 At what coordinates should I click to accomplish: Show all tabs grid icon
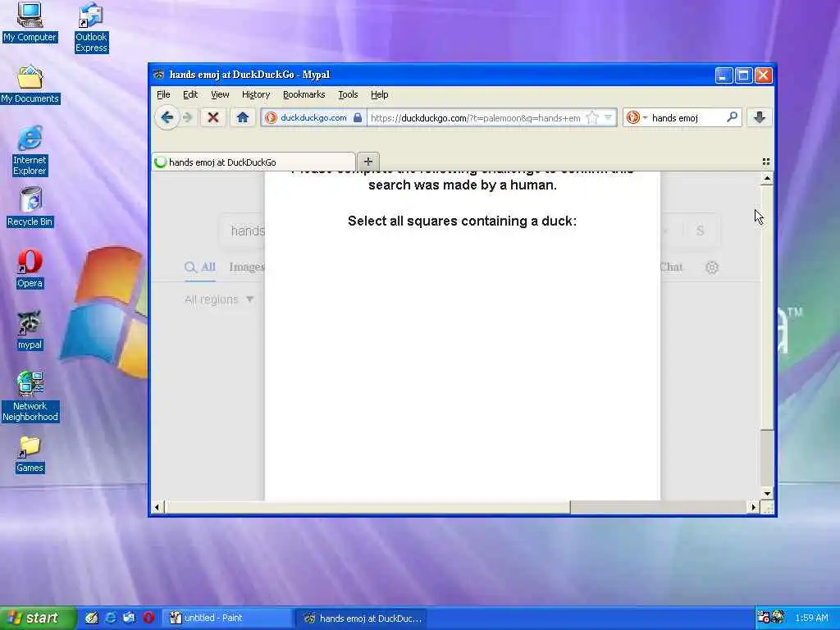[766, 162]
